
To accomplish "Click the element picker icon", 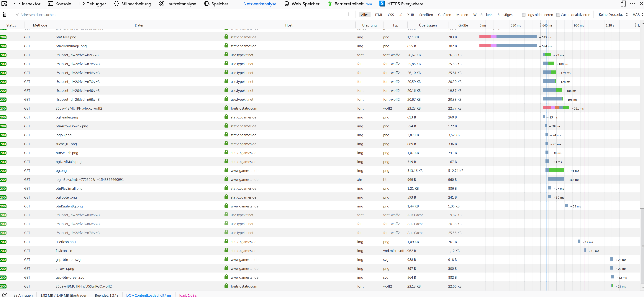I will tap(4, 4).
